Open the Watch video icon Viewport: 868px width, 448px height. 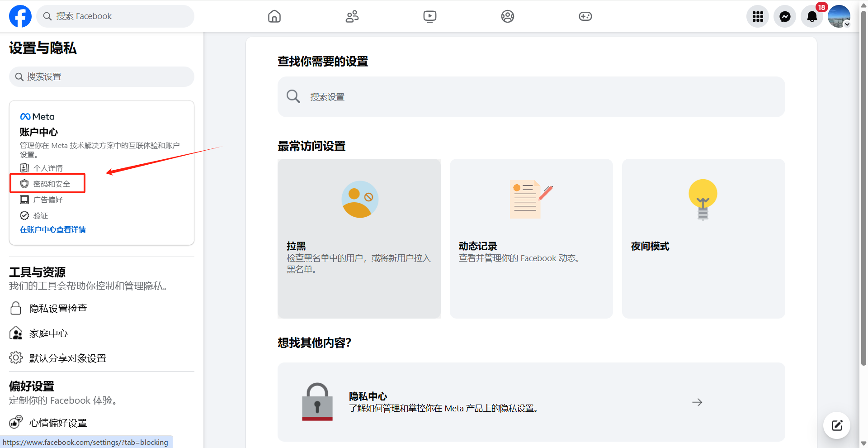pyautogui.click(x=429, y=17)
